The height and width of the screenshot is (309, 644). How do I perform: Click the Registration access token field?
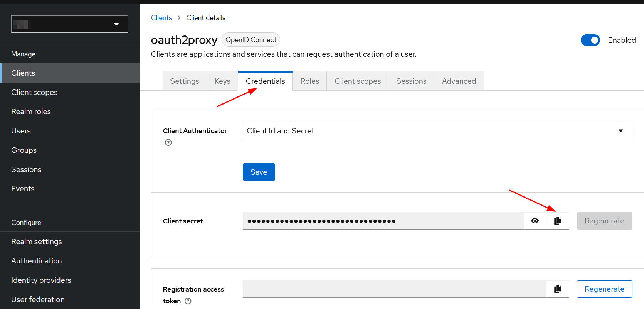pyautogui.click(x=395, y=289)
